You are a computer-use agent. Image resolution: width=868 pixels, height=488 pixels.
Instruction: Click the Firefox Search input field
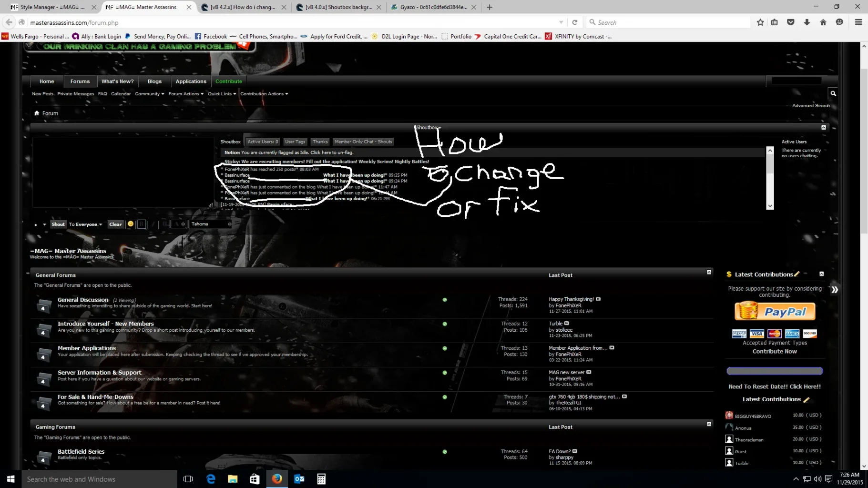point(667,22)
